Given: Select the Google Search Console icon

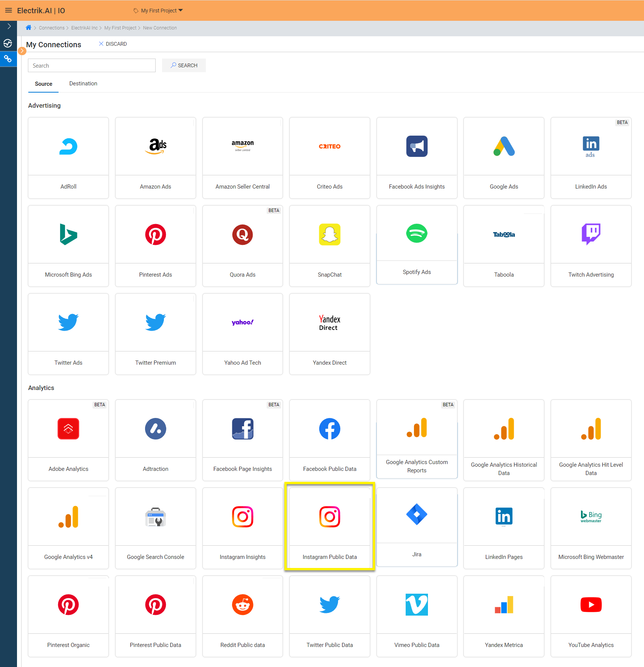Looking at the screenshot, I should pos(155,517).
